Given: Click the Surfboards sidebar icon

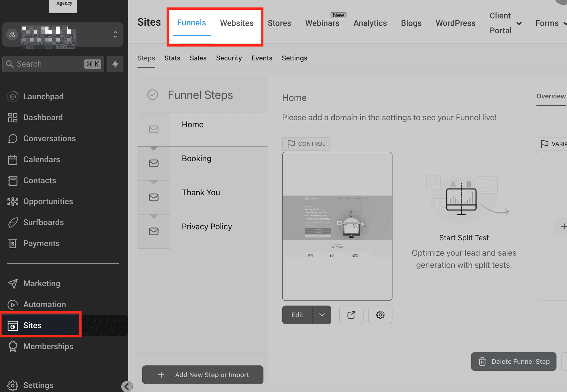Looking at the screenshot, I should 12,222.
